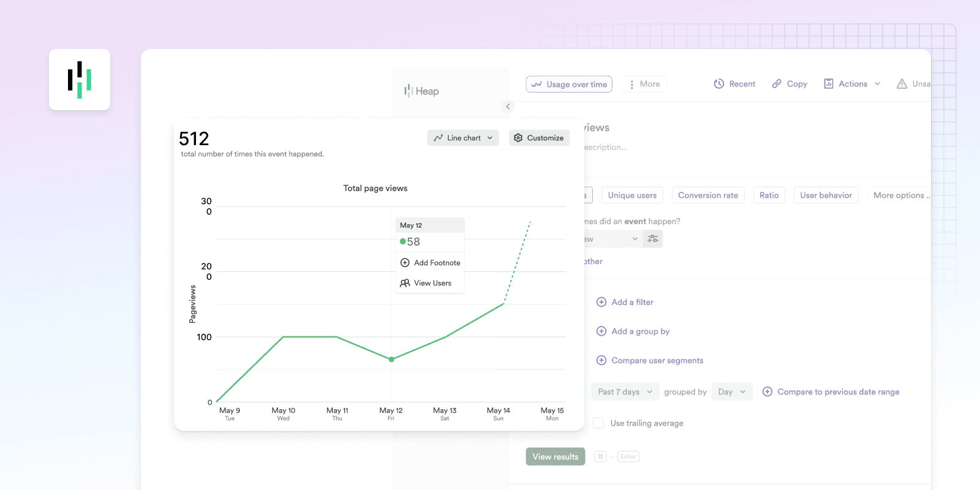Screen dimensions: 980x490
Task: Expand the Actions dropdown chevron
Action: pos(878,84)
